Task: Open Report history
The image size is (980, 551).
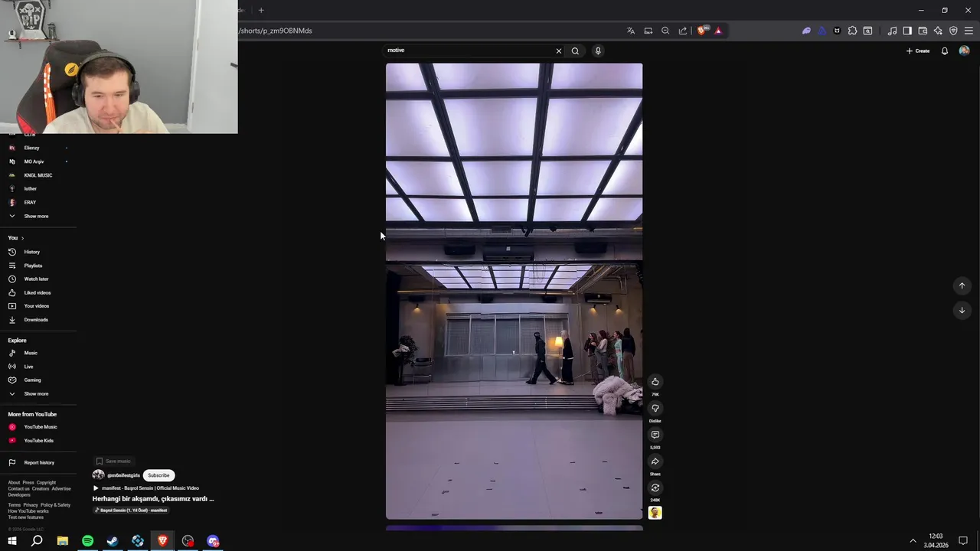Action: (38, 462)
